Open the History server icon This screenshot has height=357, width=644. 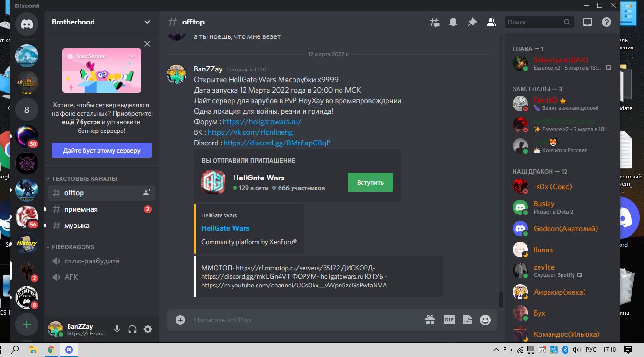[27, 244]
